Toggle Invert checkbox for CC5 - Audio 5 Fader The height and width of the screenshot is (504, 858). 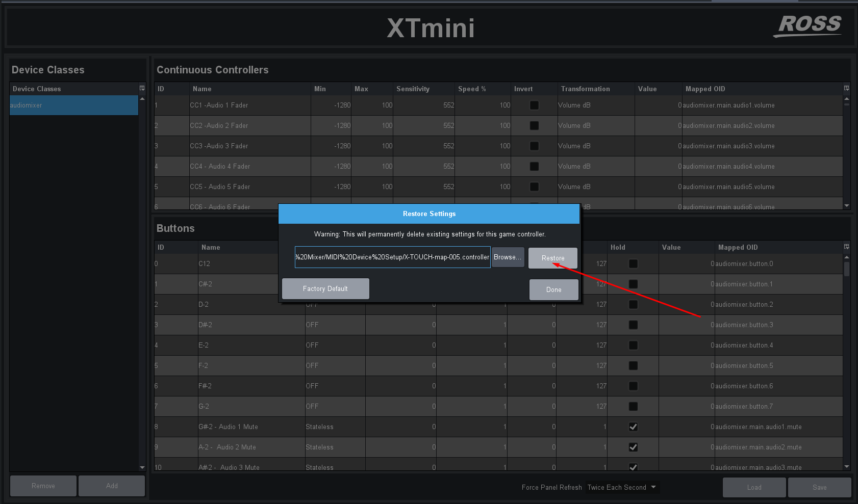[534, 187]
